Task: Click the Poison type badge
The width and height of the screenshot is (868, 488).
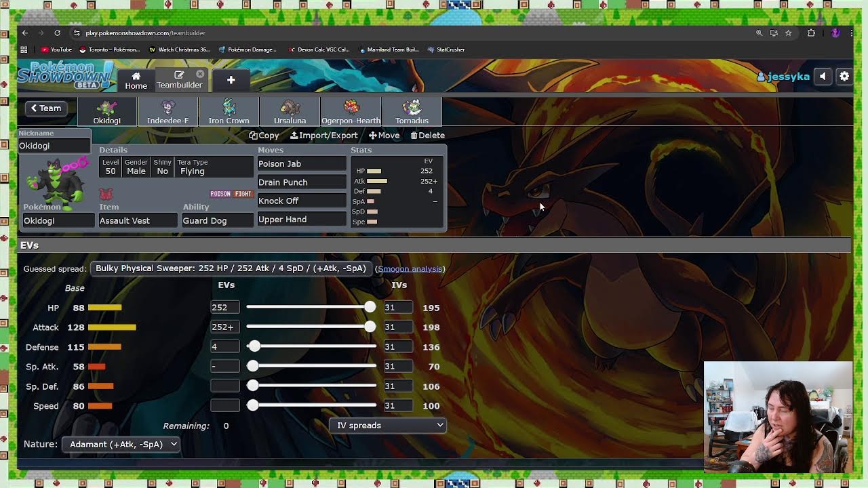Action: pyautogui.click(x=220, y=194)
